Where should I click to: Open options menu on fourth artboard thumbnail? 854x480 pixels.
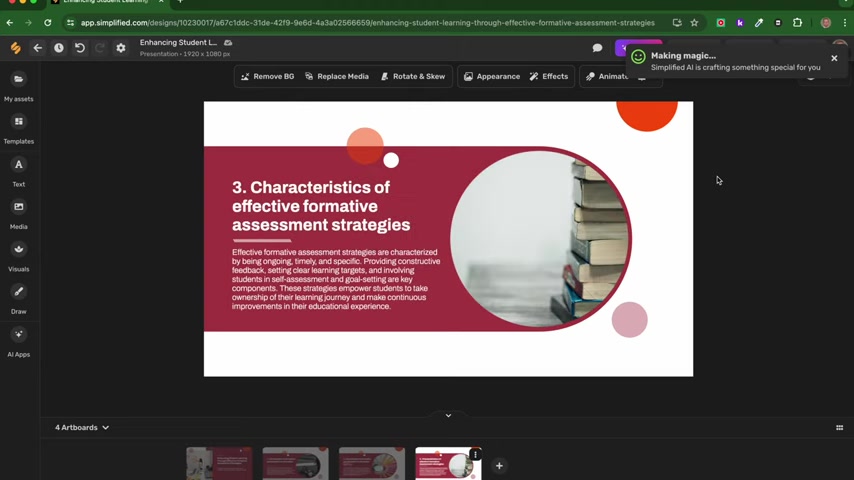475,455
